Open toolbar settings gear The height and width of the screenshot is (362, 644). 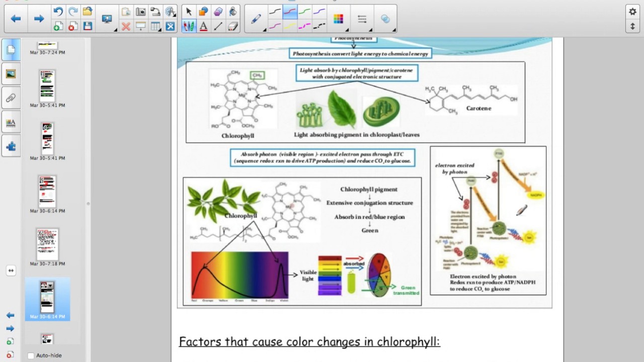coord(633,11)
